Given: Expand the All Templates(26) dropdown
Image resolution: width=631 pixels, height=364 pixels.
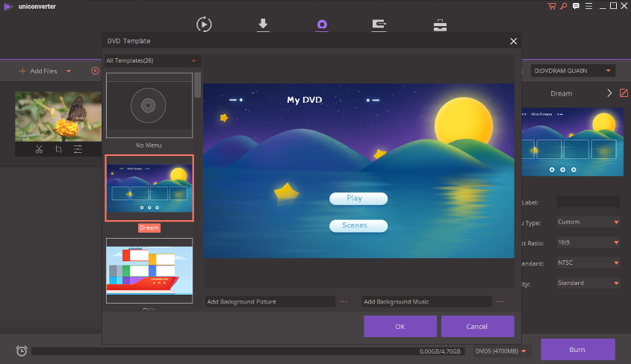Looking at the screenshot, I should [x=152, y=60].
